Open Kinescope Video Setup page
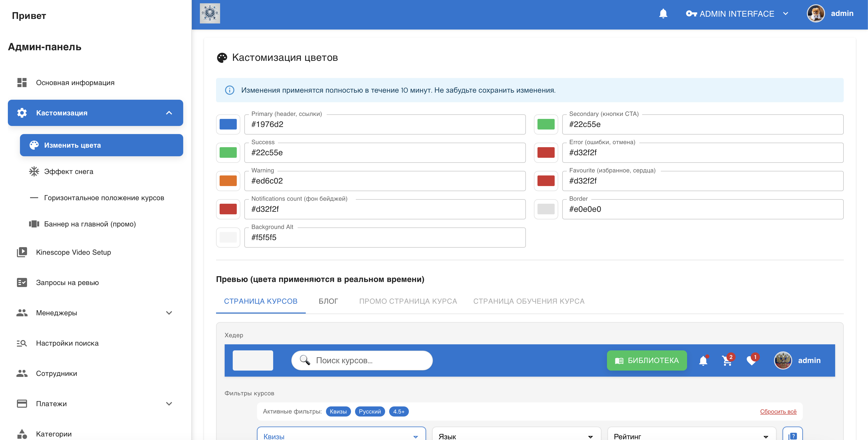 95,252
